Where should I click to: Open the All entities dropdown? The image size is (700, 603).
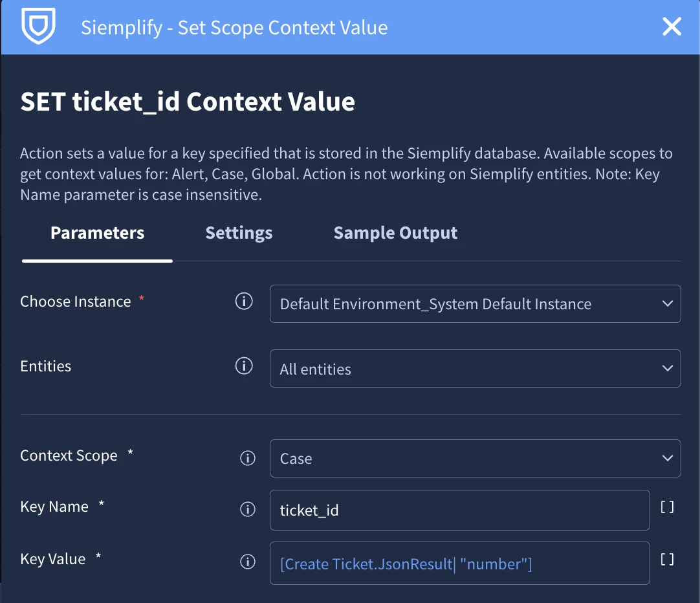coord(475,369)
